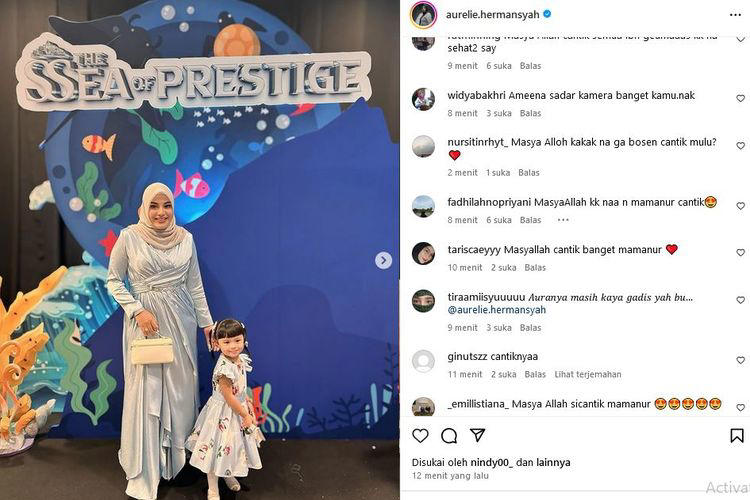The height and width of the screenshot is (500, 750).
Task: Open options dots on fadhilahnopriyani's comment
Action: click(x=563, y=220)
